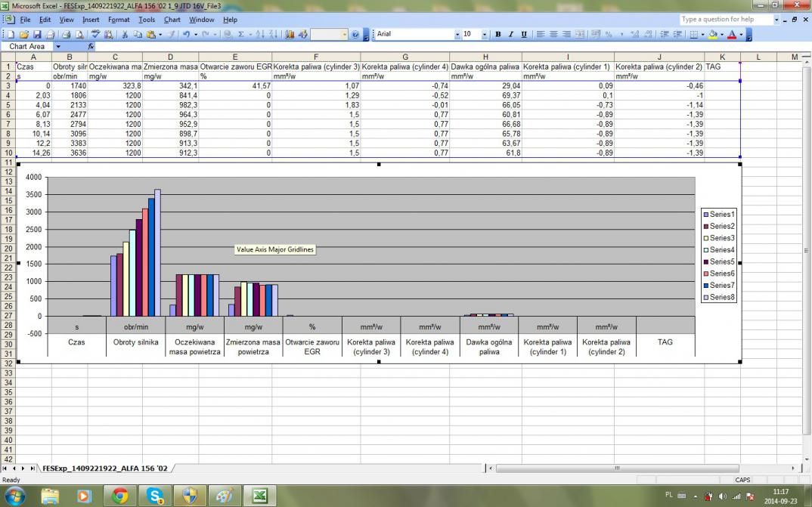Screen dimensions: 812x507
Task: Select column header H
Action: click(x=485, y=57)
